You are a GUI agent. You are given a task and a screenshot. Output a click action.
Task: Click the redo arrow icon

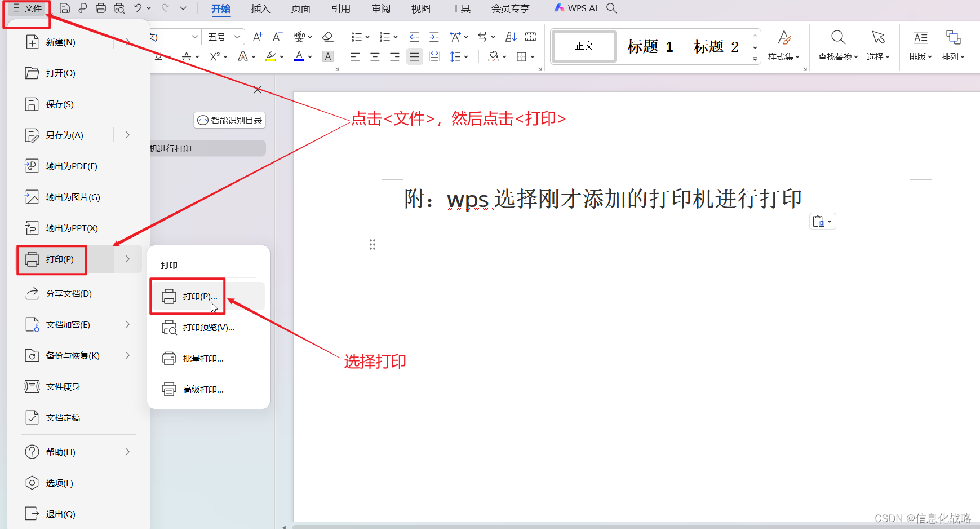pos(165,8)
